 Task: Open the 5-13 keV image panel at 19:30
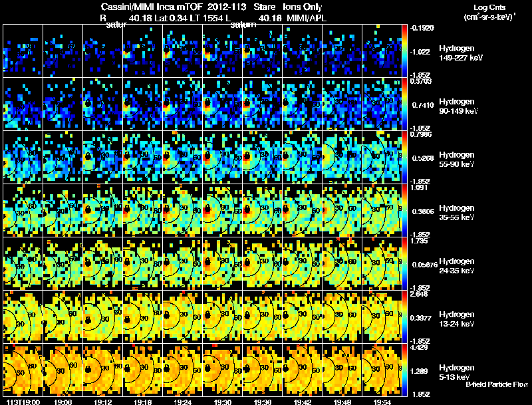click(x=223, y=370)
